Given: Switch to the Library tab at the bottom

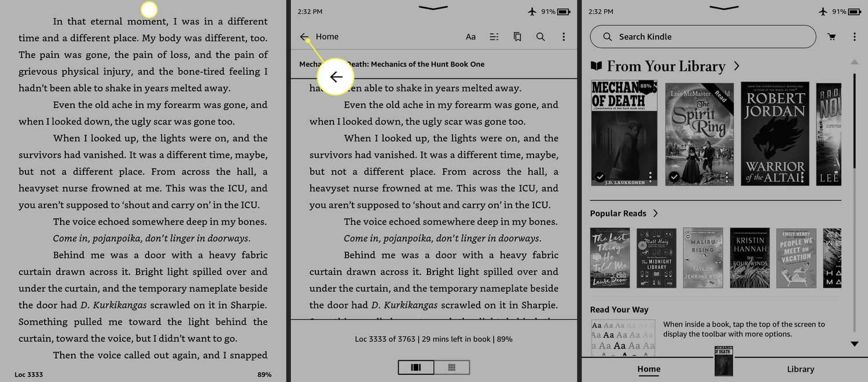Looking at the screenshot, I should tap(800, 369).
